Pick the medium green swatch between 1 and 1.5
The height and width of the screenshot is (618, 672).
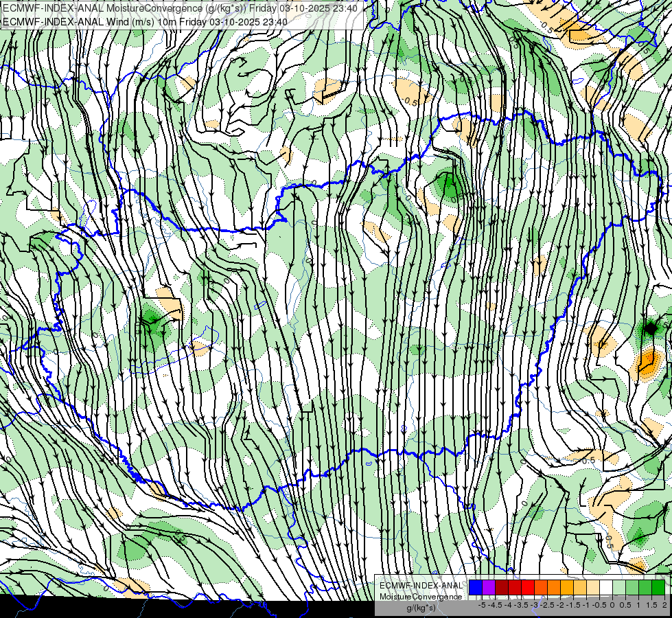pyautogui.click(x=645, y=587)
